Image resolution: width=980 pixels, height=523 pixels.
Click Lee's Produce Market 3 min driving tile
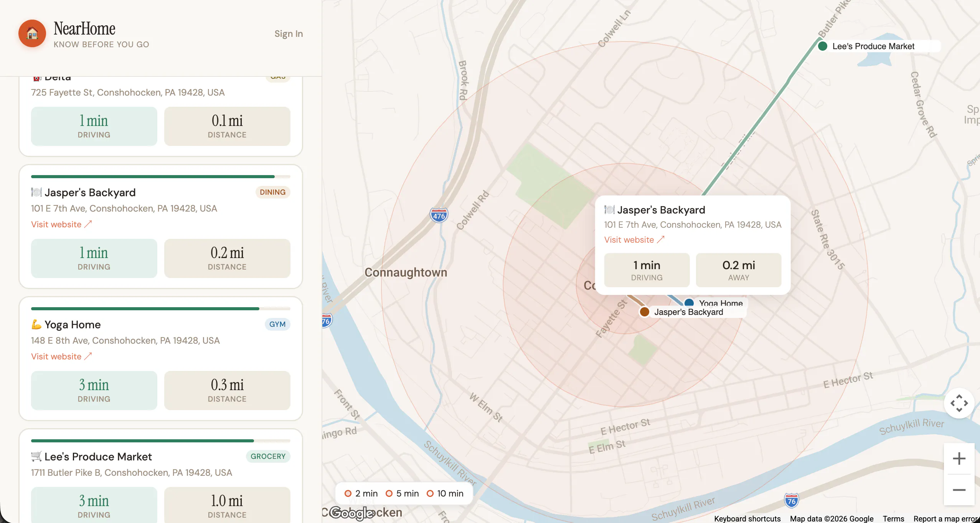(94, 505)
